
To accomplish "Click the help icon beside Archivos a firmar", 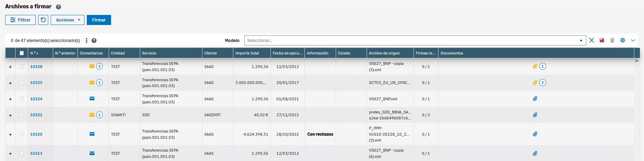I will click(x=58, y=7).
